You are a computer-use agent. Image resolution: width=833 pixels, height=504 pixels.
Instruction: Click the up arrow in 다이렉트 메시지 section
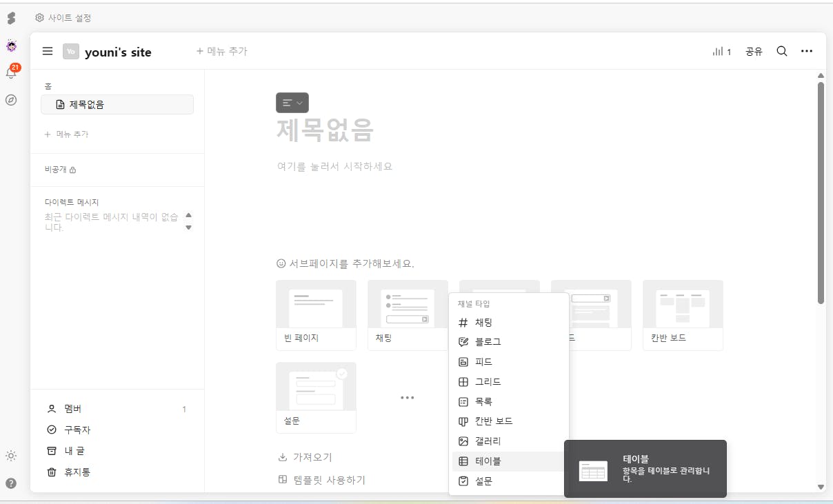pyautogui.click(x=189, y=214)
